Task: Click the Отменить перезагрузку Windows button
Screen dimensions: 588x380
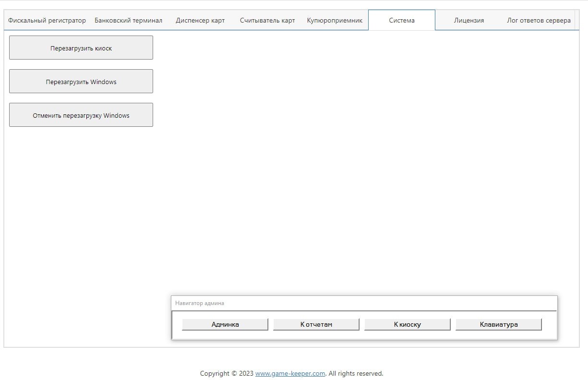Action: pos(81,115)
